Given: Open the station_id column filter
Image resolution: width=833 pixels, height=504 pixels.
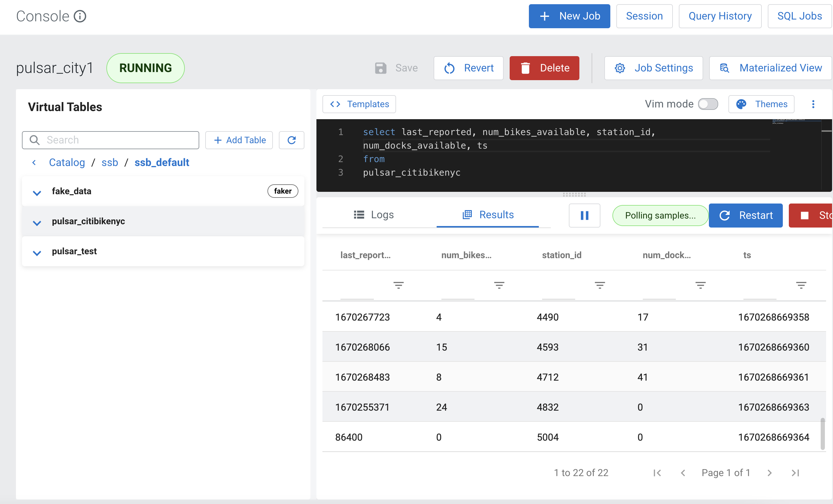Looking at the screenshot, I should click(x=600, y=285).
